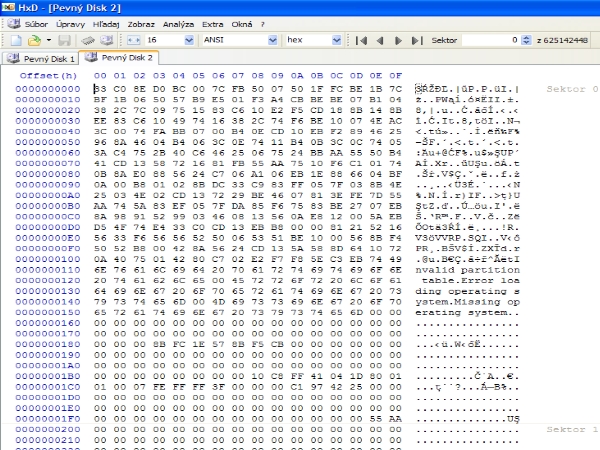Click the Offset(h) column header
This screenshot has width=600, height=450.
click(48, 76)
